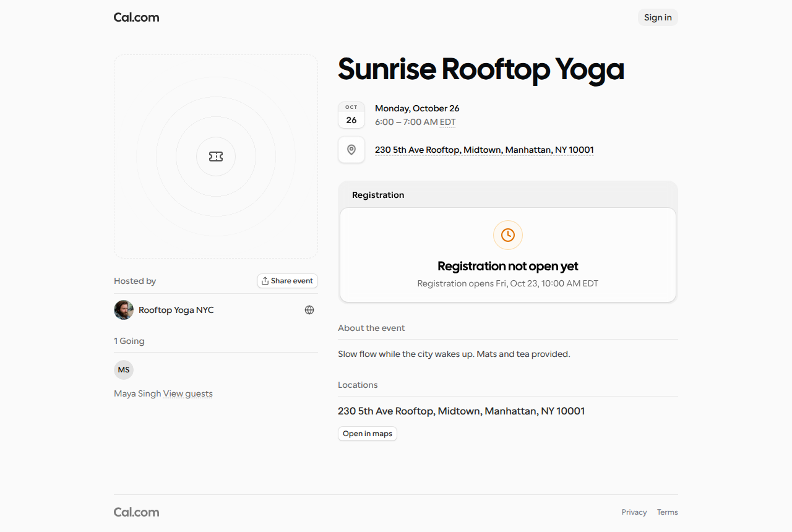Click the Cal.com logo in the footer
The height and width of the screenshot is (532, 792).
[x=136, y=512]
